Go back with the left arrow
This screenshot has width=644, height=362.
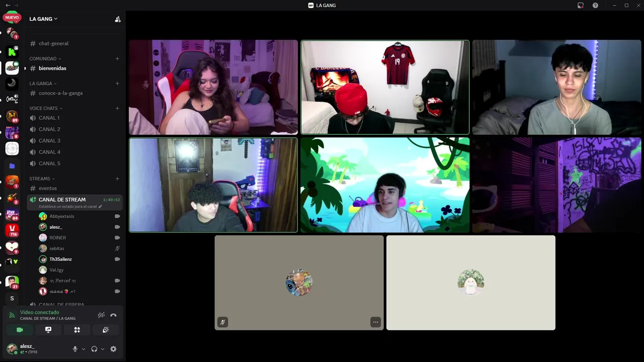8,5
